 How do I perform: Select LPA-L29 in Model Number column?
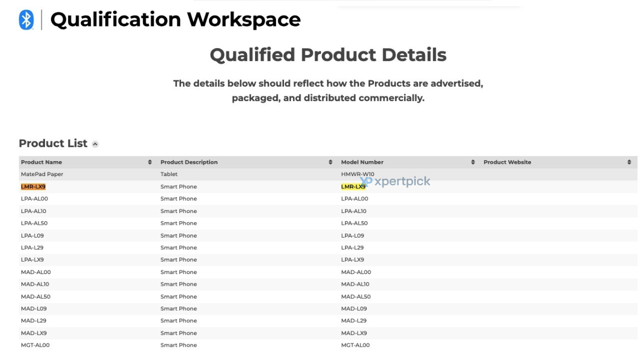(353, 248)
